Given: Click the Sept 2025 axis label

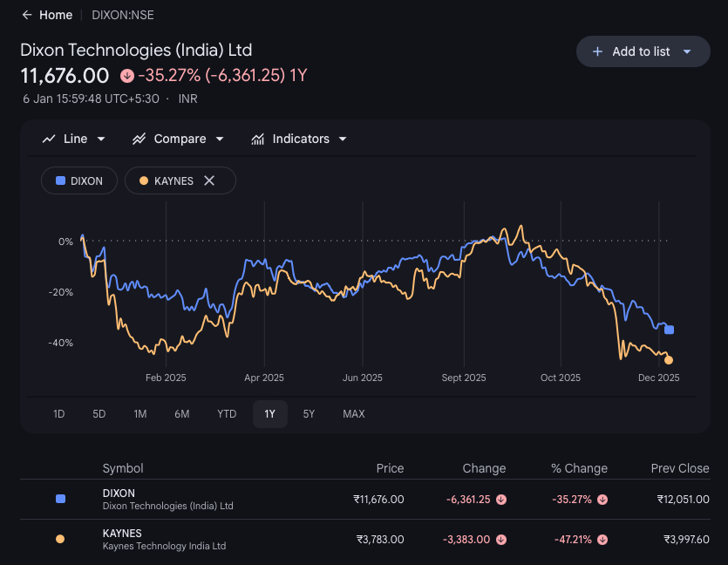Looking at the screenshot, I should (464, 378).
